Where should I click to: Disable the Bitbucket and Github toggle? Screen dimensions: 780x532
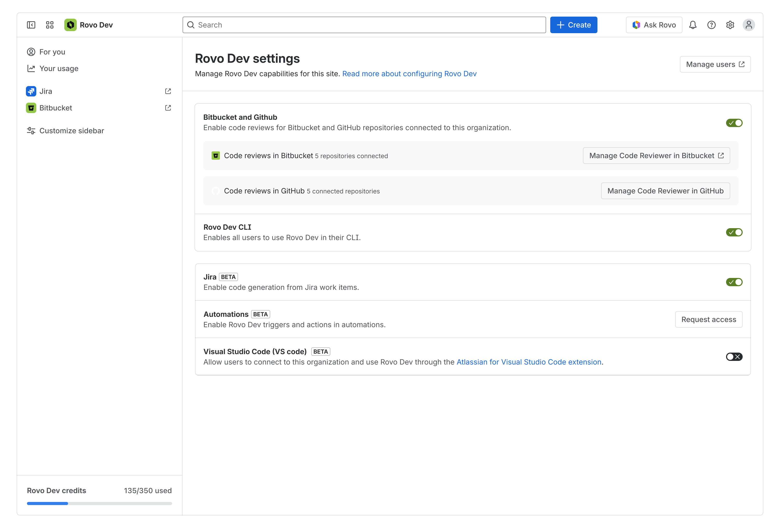coord(734,123)
